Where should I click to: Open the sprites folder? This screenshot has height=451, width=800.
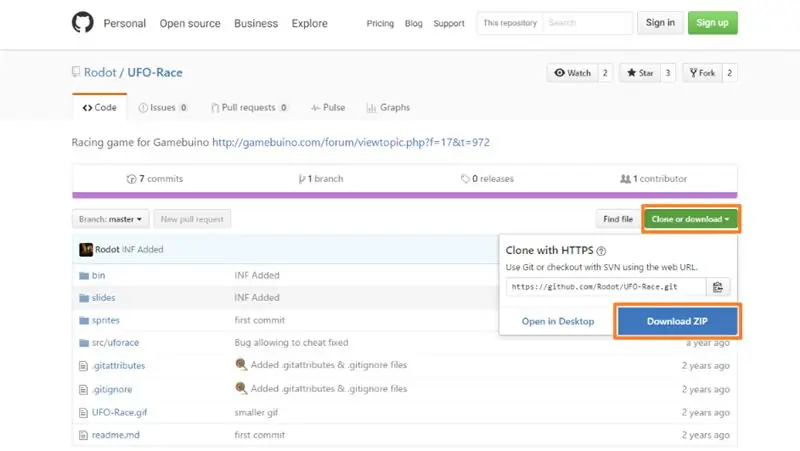106,320
